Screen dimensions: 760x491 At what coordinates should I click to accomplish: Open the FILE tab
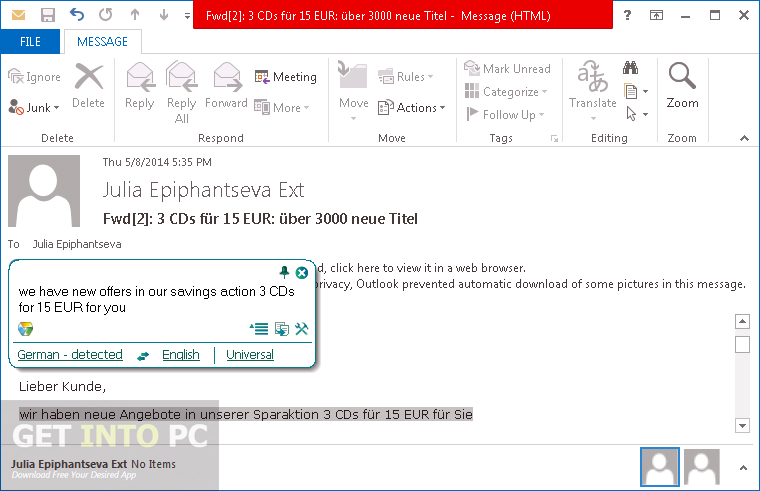point(30,42)
